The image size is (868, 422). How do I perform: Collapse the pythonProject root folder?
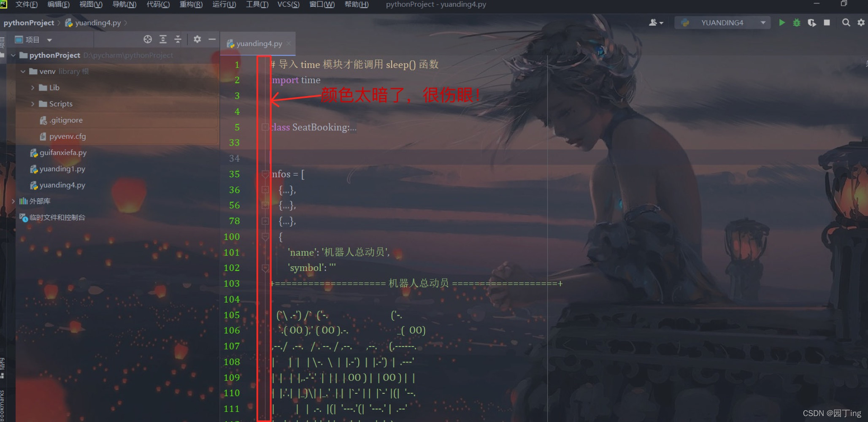pyautogui.click(x=13, y=55)
